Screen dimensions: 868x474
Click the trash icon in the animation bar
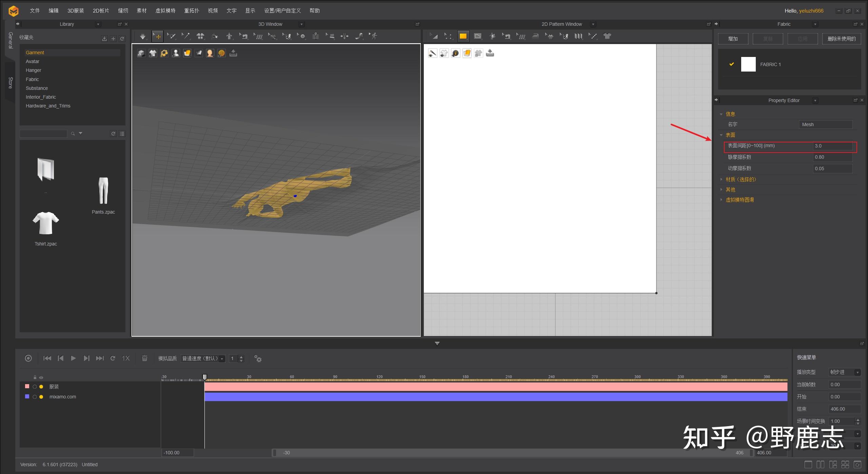144,358
